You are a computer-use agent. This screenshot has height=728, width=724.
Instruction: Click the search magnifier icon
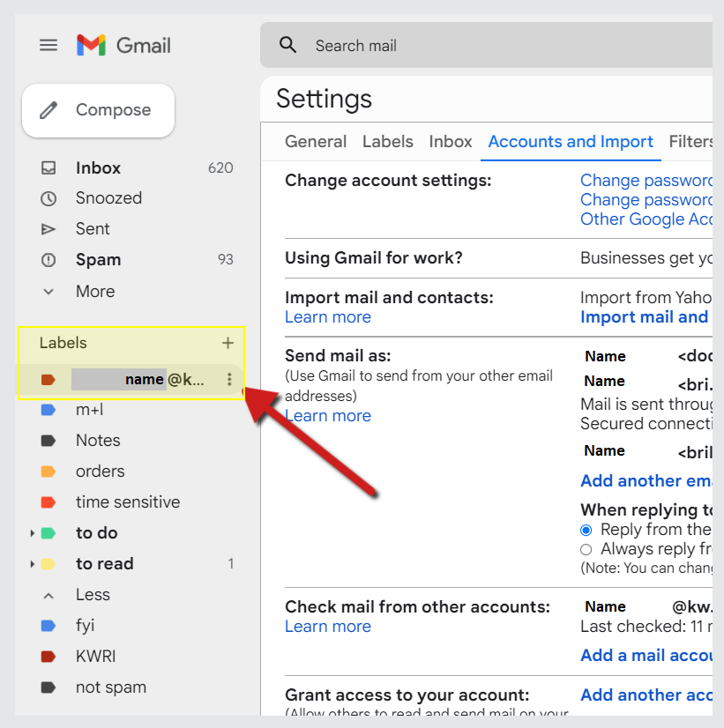pos(288,45)
